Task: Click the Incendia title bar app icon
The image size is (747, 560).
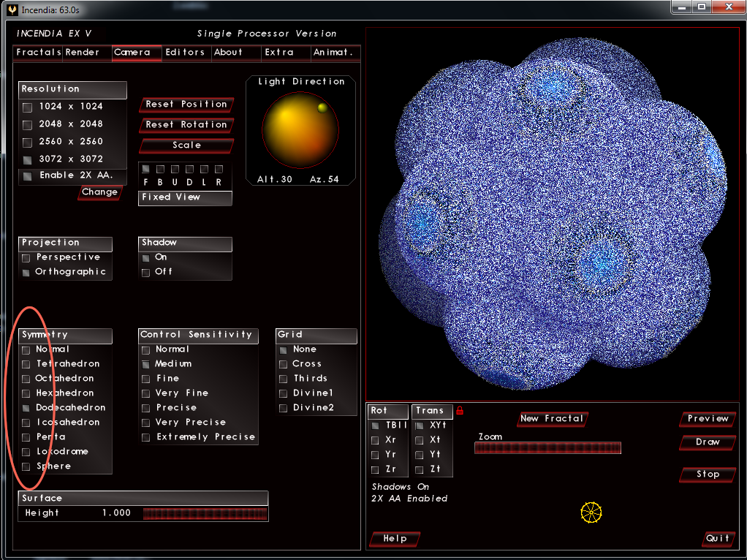Action: pyautogui.click(x=12, y=10)
